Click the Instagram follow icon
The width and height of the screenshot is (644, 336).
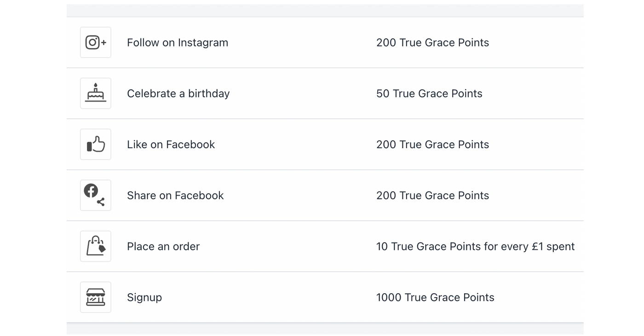(96, 42)
